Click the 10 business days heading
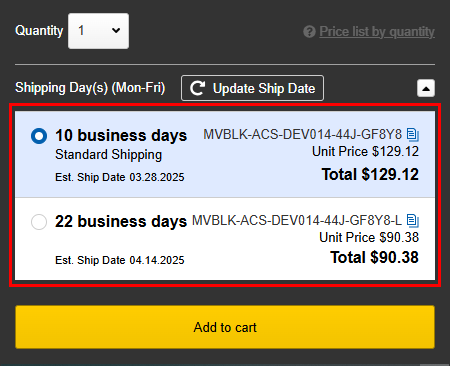This screenshot has width=450, height=366. pyautogui.click(x=121, y=135)
